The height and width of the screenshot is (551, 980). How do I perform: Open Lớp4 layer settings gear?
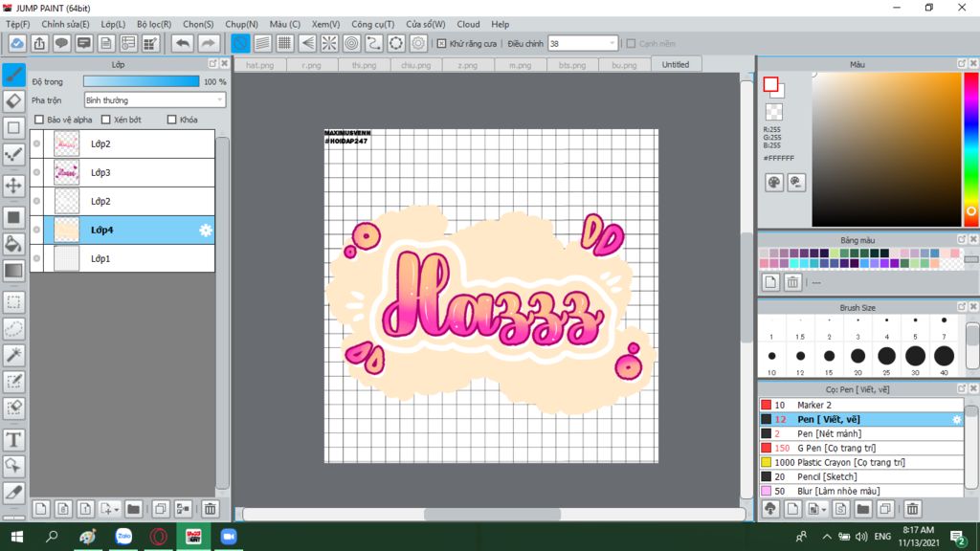coord(206,230)
